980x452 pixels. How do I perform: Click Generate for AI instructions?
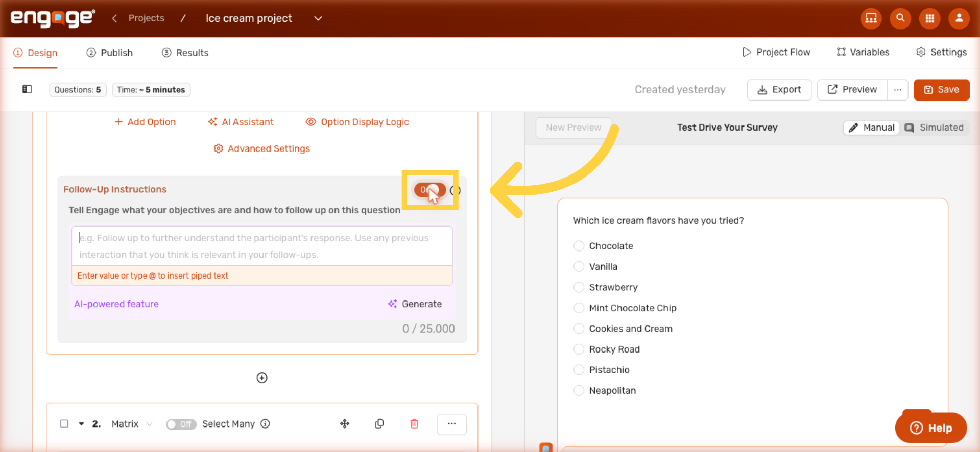point(415,304)
